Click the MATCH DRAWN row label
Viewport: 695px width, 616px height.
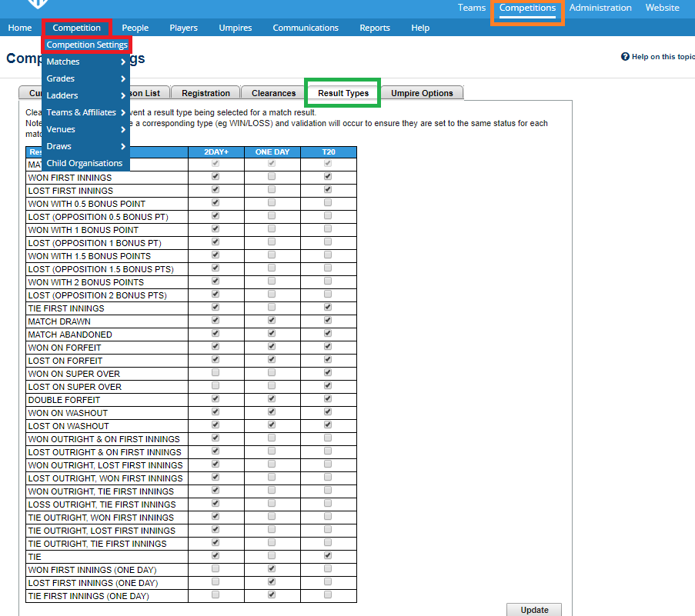[59, 321]
